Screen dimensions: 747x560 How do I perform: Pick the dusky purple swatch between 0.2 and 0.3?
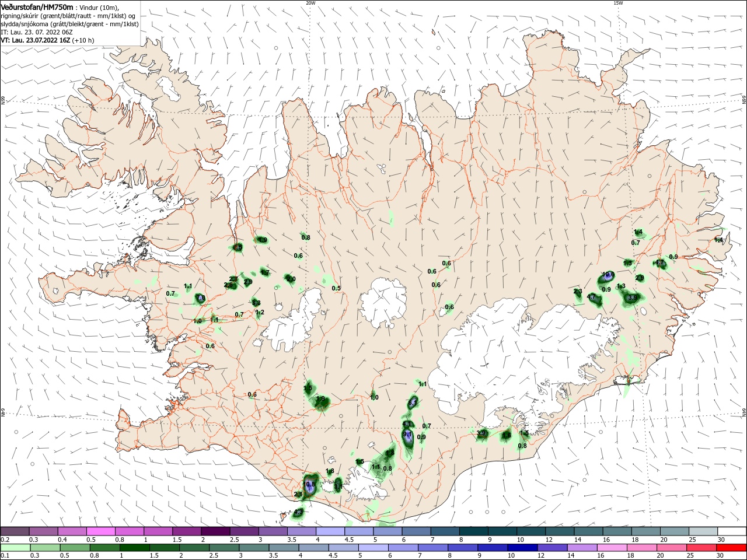(x=15, y=531)
